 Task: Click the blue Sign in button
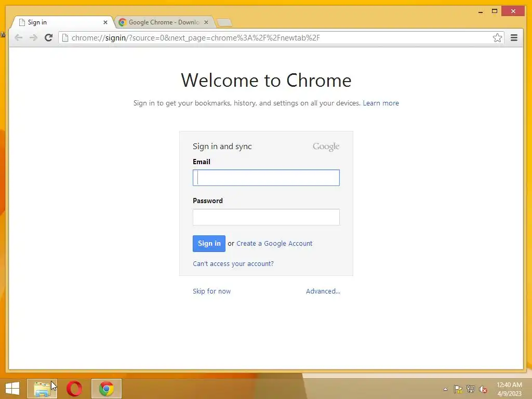coord(209,244)
